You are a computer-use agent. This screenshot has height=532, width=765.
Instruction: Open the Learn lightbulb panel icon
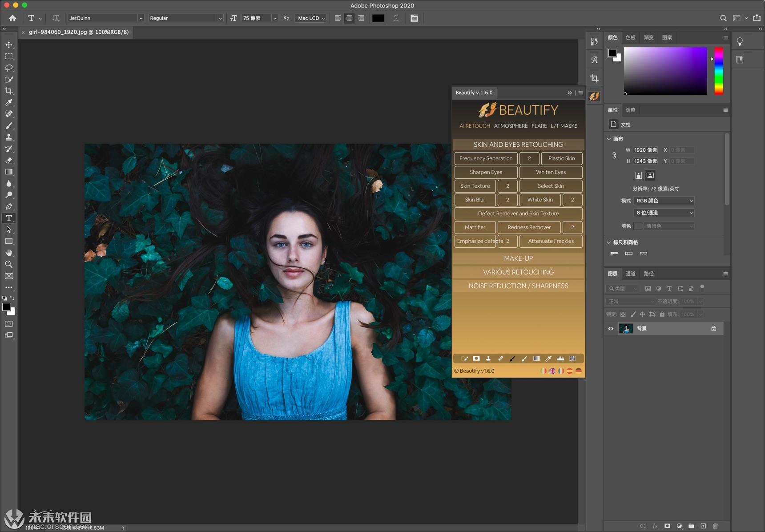pyautogui.click(x=740, y=41)
